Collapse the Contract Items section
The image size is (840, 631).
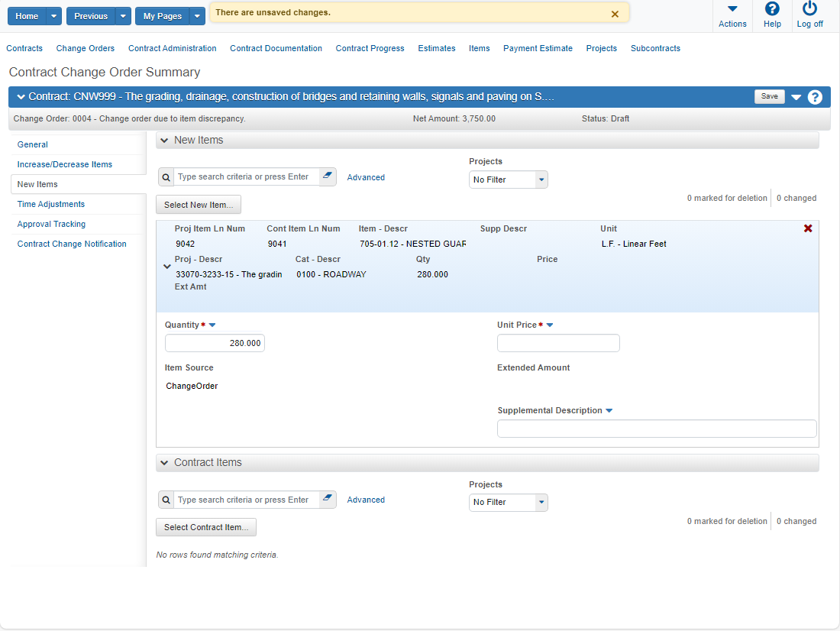pyautogui.click(x=164, y=463)
